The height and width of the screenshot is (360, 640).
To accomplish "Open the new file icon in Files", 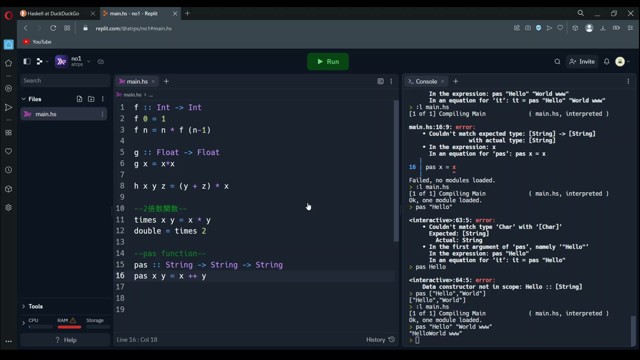I will (x=79, y=99).
